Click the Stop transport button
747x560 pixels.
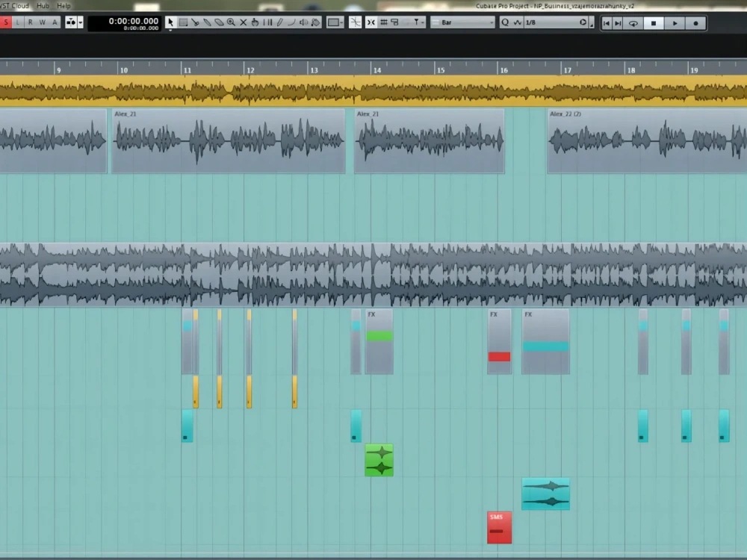[654, 23]
